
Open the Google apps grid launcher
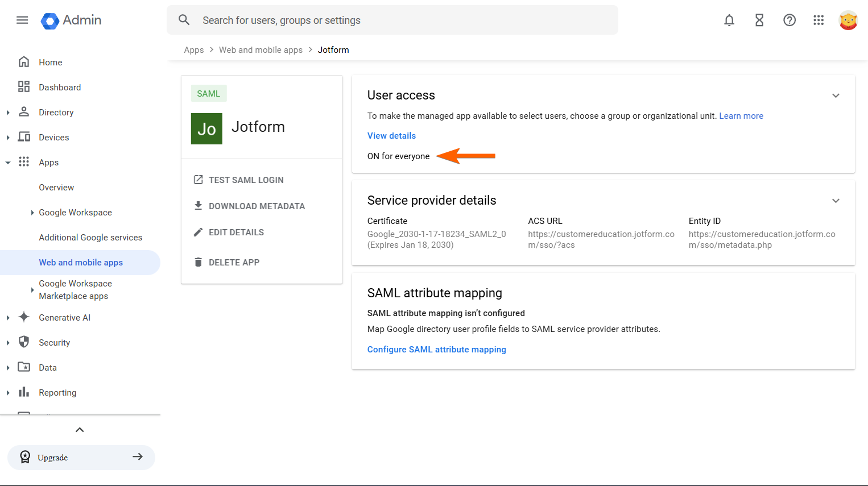coord(819,20)
